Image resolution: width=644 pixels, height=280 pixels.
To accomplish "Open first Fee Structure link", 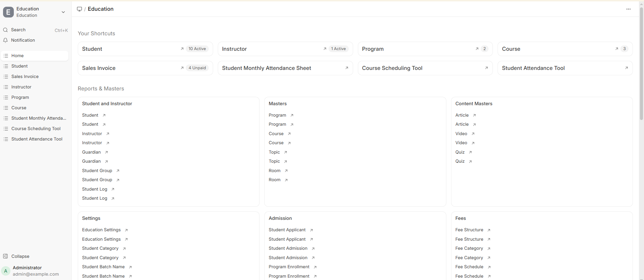I will (x=469, y=230).
